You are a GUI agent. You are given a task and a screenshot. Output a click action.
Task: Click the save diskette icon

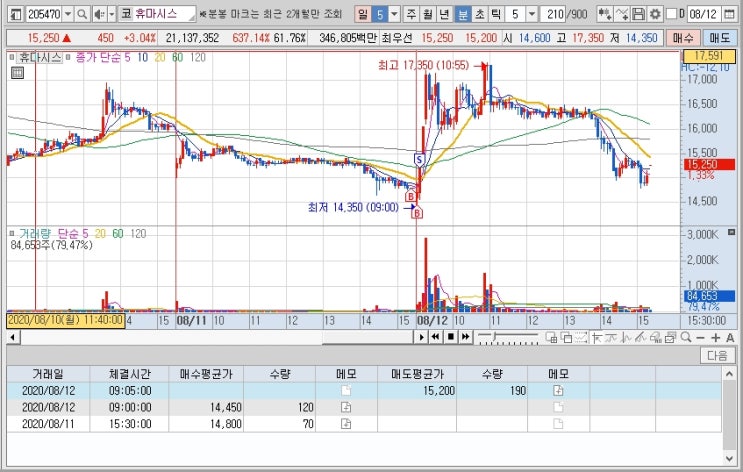coord(638,14)
